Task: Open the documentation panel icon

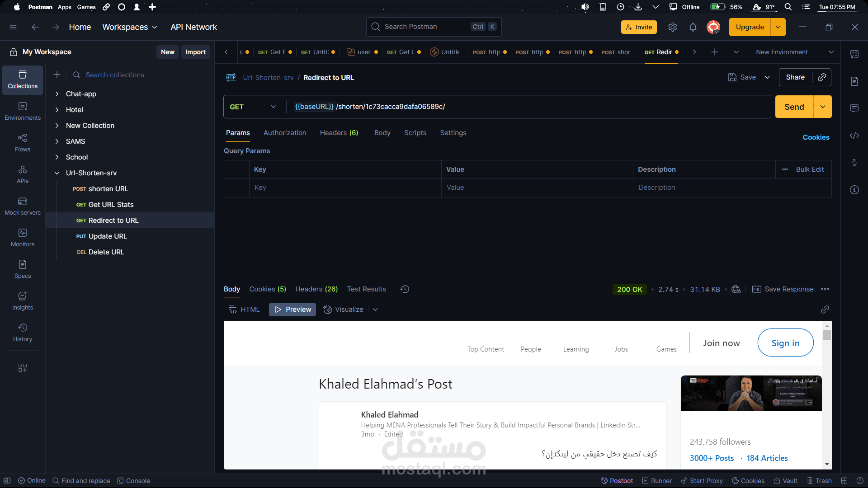Action: (x=854, y=81)
